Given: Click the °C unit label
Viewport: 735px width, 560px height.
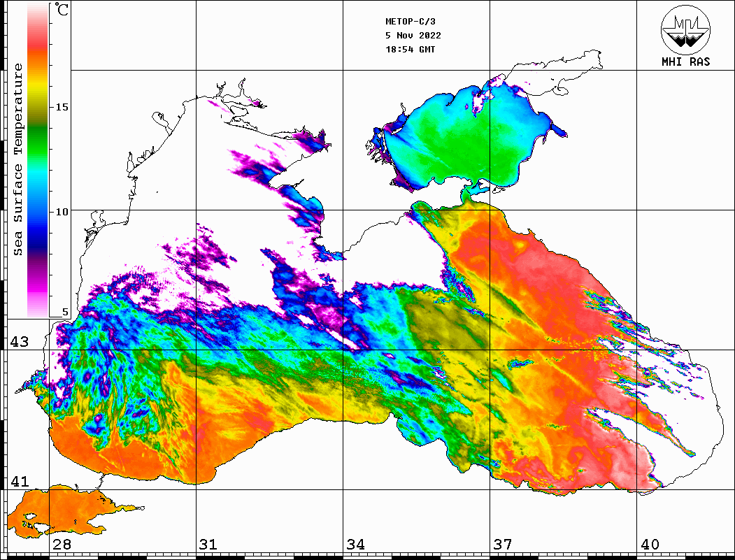Looking at the screenshot, I should (x=62, y=9).
